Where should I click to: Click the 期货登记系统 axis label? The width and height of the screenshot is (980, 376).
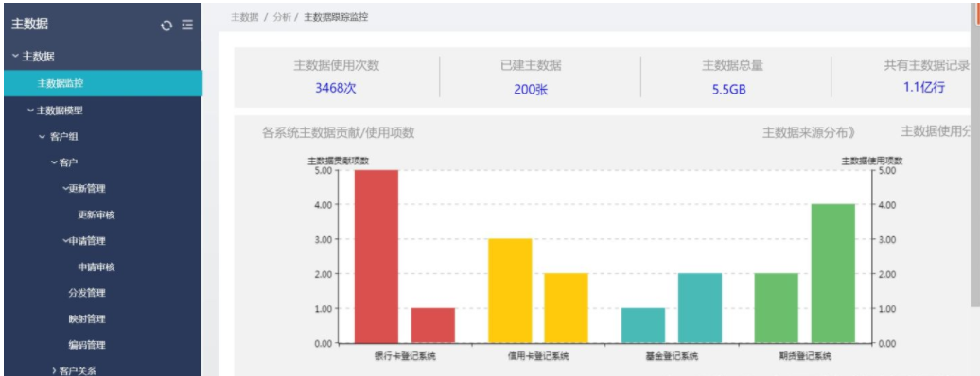click(x=805, y=357)
